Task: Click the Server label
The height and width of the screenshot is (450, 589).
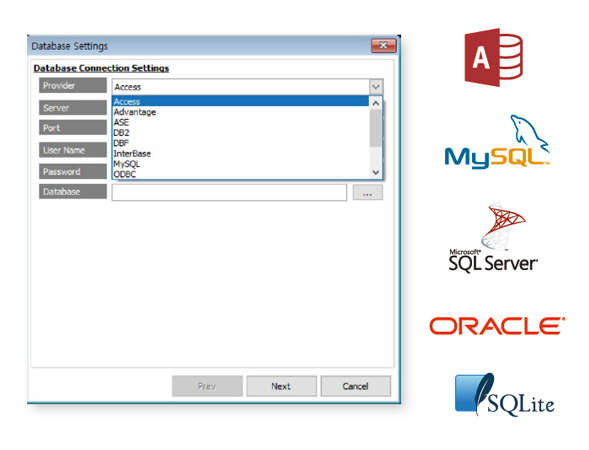Action: point(73,108)
